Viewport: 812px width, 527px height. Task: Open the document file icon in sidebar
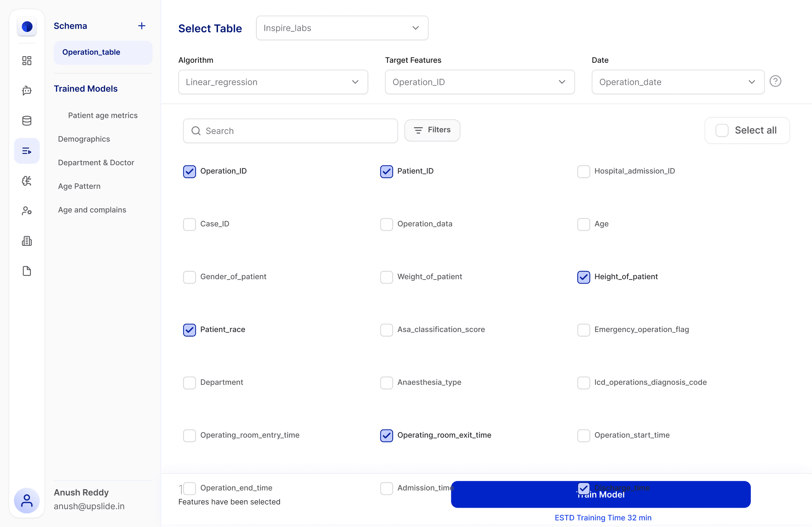pos(27,271)
